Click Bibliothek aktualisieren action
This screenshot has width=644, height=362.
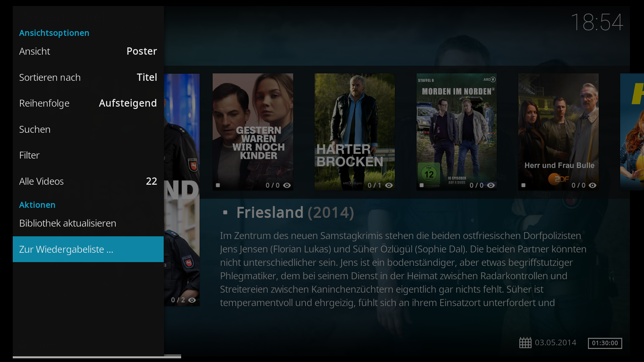click(88, 223)
